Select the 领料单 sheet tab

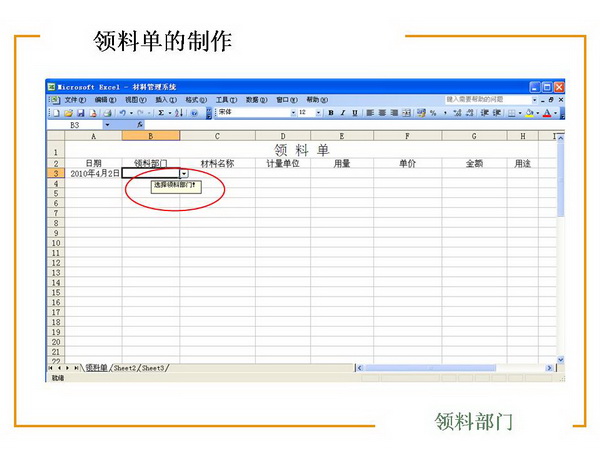click(96, 368)
